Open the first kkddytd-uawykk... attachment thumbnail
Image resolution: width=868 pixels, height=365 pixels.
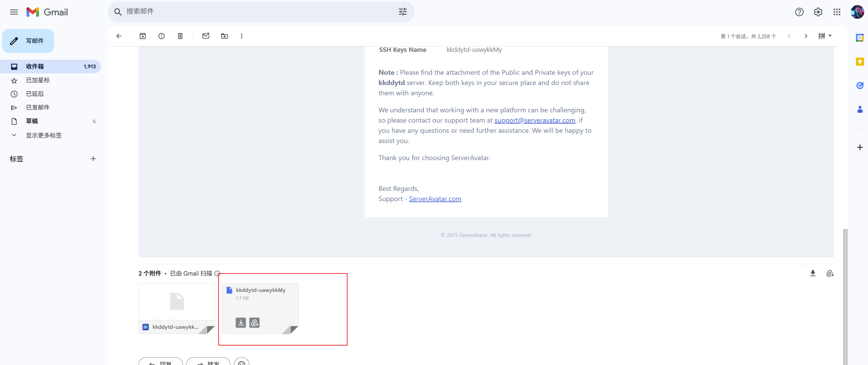pyautogui.click(x=177, y=308)
